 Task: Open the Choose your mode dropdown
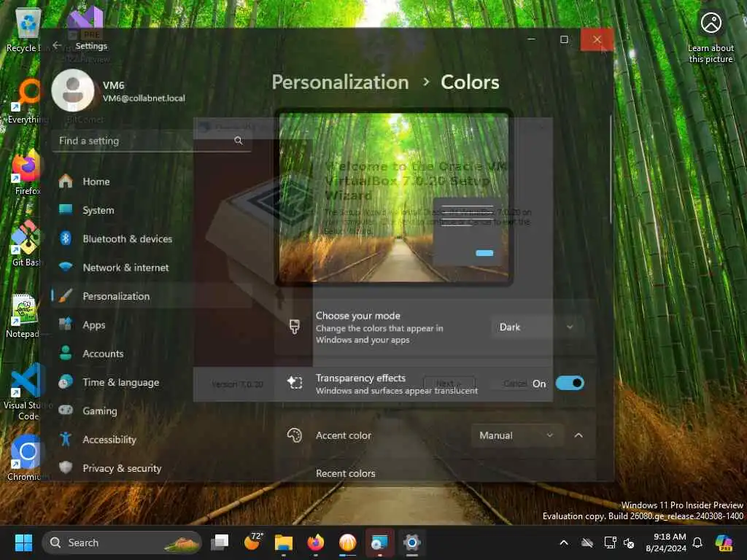[x=538, y=327]
